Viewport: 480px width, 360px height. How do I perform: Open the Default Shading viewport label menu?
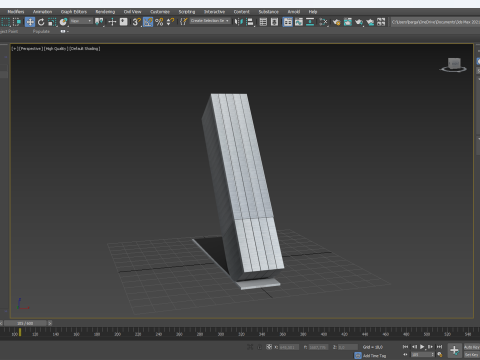(85, 49)
